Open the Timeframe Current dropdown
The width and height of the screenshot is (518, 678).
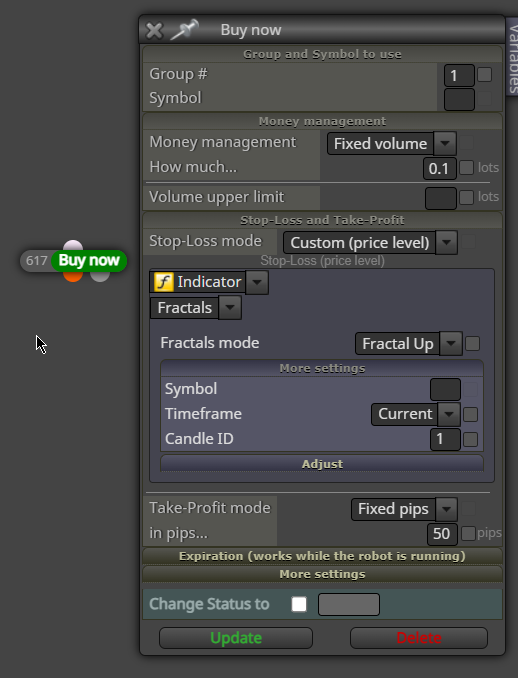point(416,414)
